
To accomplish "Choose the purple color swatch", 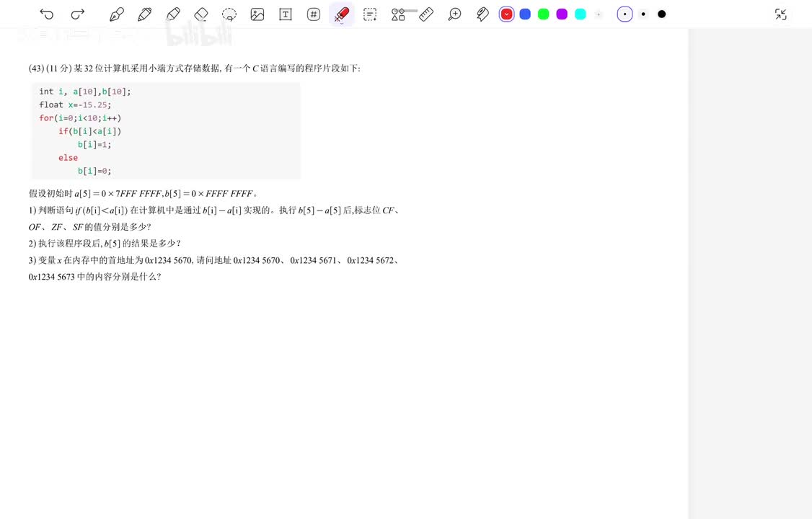I will 562,14.
